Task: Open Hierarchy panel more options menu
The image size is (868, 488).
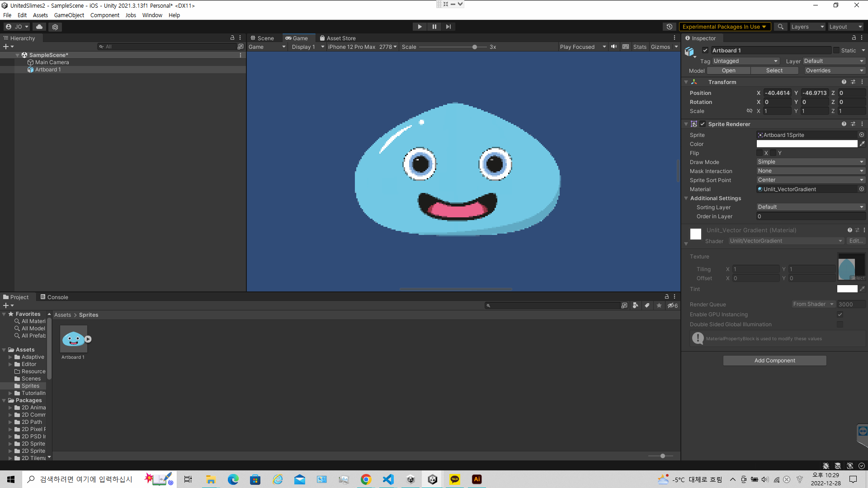Action: pyautogui.click(x=240, y=38)
